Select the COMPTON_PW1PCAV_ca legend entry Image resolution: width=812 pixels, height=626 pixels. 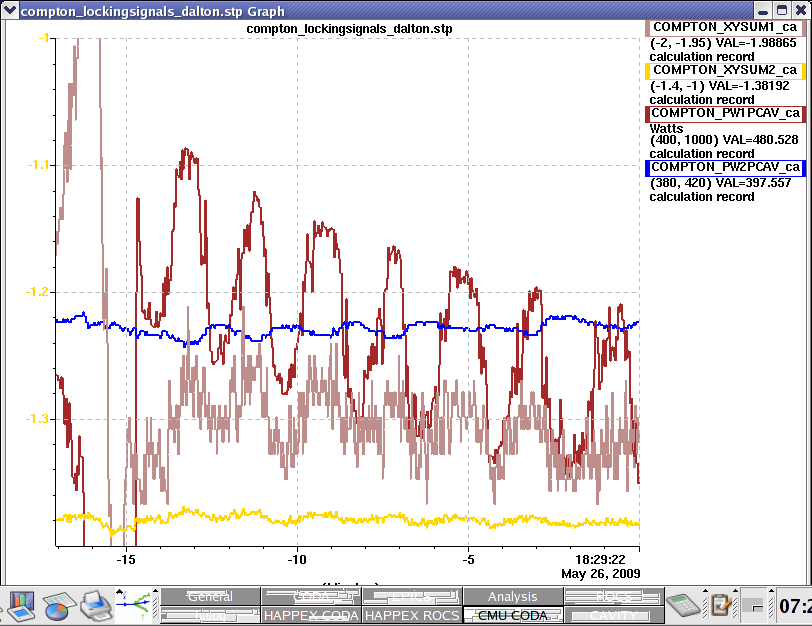pyautogui.click(x=725, y=114)
